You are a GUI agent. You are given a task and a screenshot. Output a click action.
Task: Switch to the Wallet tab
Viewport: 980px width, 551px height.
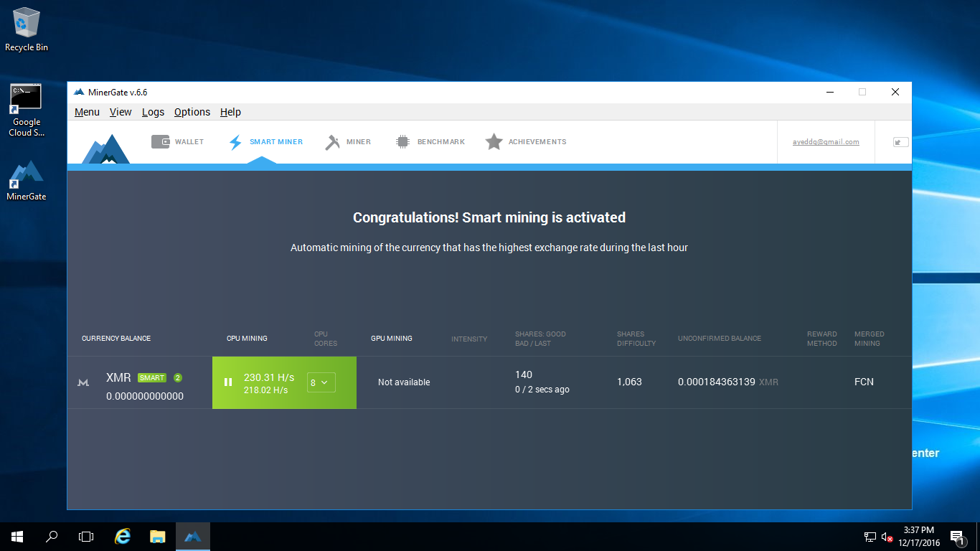pyautogui.click(x=178, y=142)
